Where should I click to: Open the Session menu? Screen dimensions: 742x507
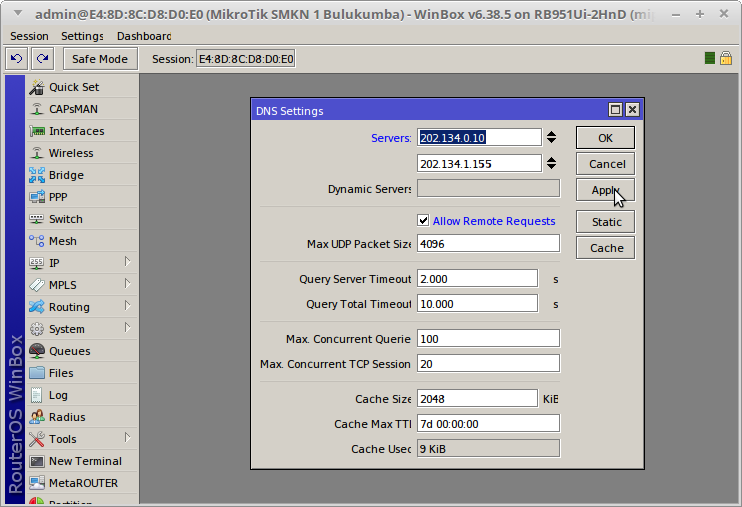29,36
